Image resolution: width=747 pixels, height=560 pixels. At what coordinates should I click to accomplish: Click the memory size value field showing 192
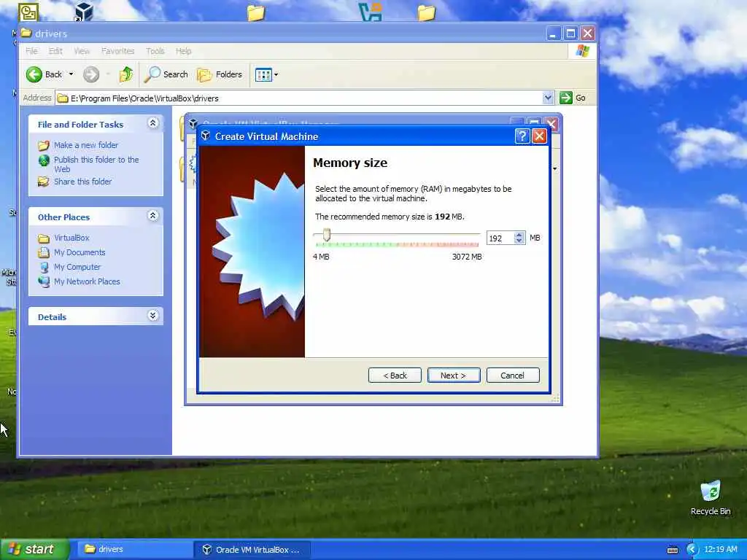(x=500, y=238)
